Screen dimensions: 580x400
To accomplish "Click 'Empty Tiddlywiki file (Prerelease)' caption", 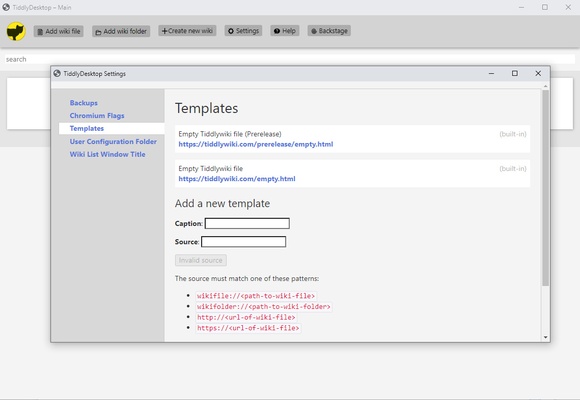I will (230, 134).
